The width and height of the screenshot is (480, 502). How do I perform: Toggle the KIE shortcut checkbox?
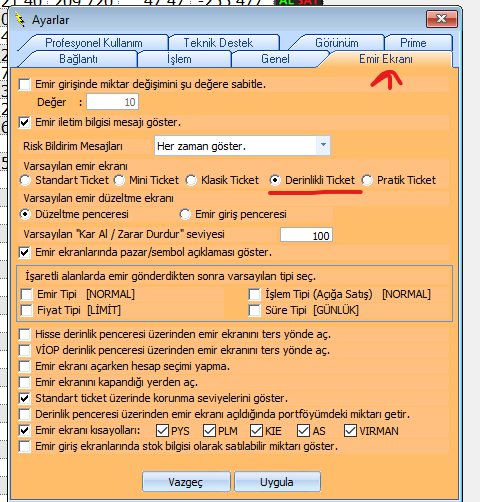[x=256, y=431]
